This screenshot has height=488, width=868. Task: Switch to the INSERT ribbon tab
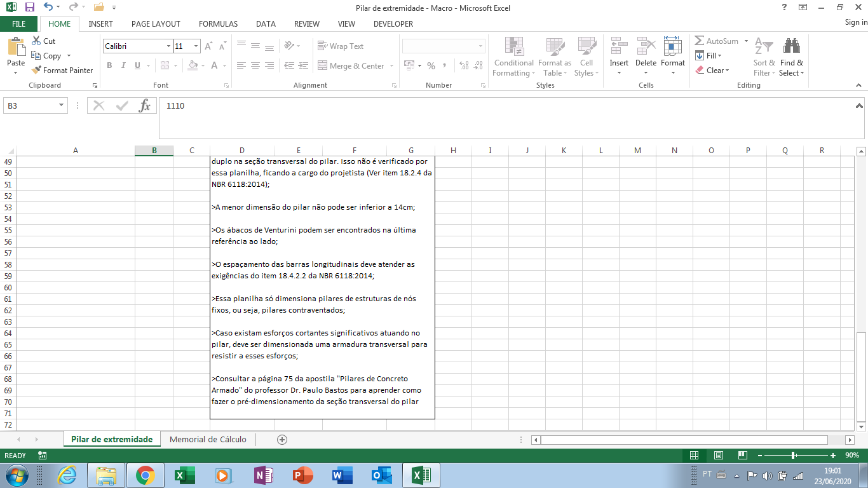(x=101, y=24)
